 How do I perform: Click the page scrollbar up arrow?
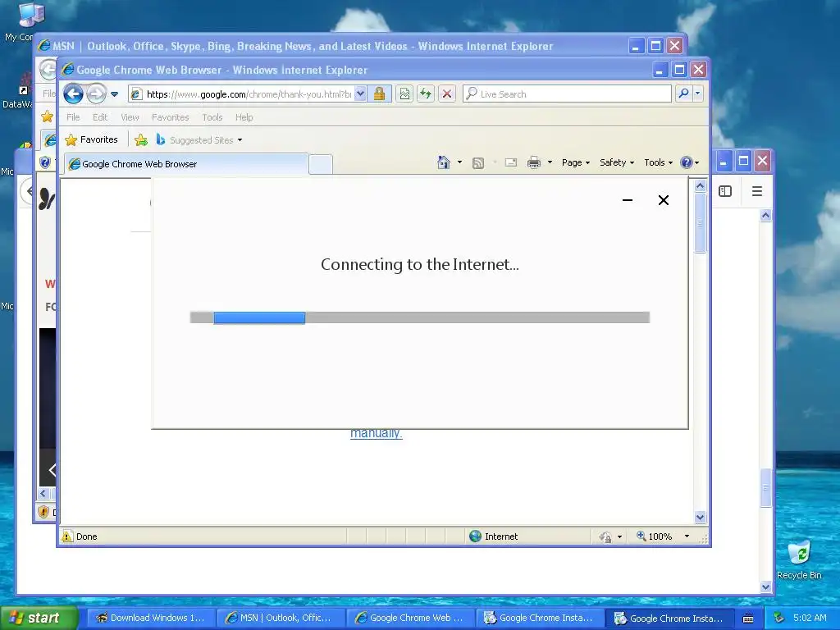[701, 186]
